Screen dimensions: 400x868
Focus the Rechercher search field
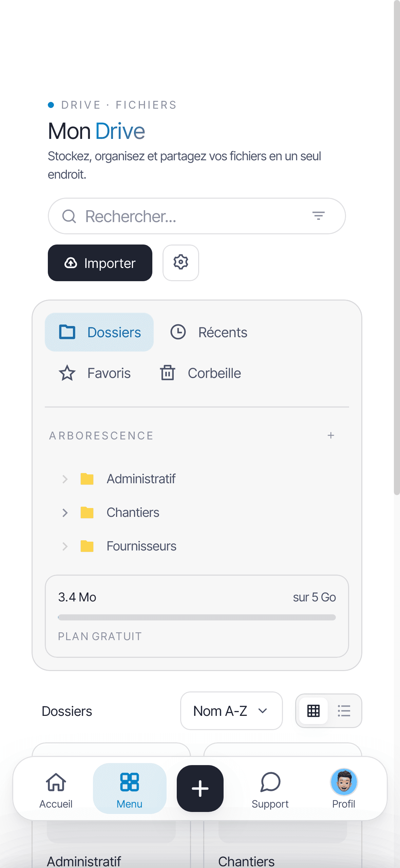197,216
